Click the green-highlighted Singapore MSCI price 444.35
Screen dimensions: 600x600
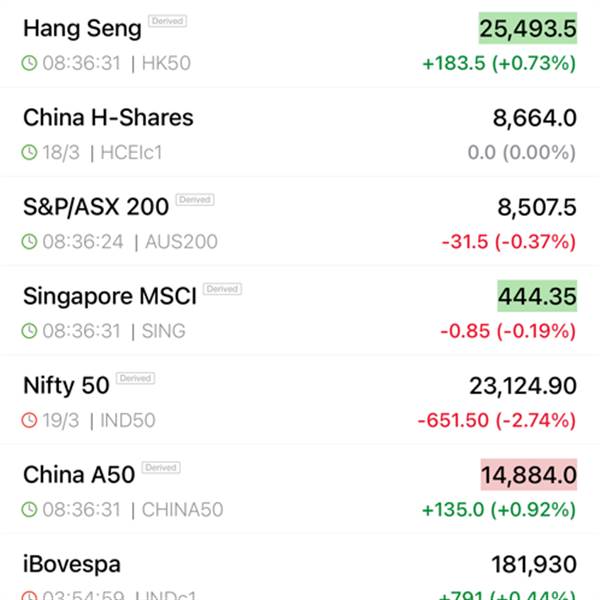537,296
